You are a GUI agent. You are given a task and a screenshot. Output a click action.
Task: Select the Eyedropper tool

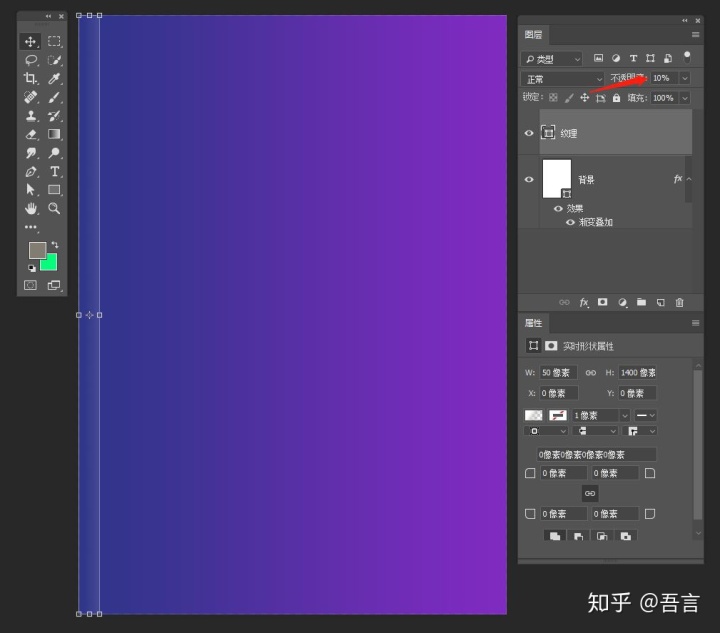pyautogui.click(x=54, y=78)
